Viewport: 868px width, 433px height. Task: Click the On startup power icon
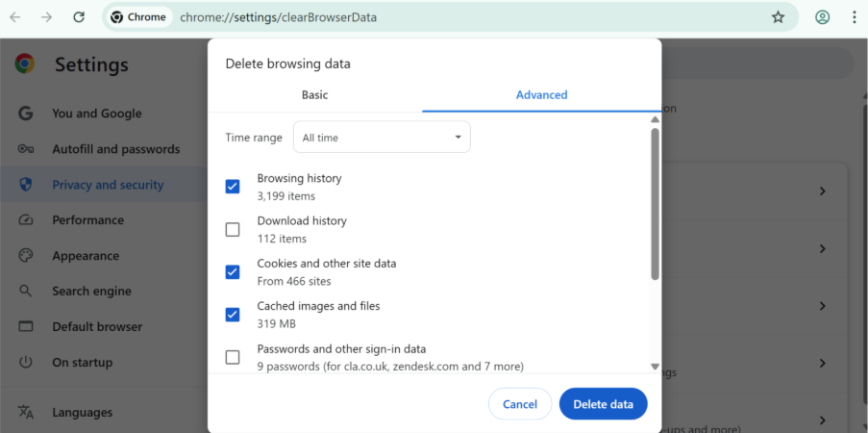coord(25,362)
